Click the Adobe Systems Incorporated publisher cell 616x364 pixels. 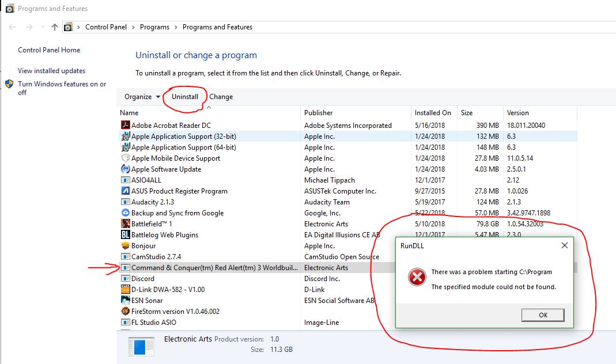(348, 125)
